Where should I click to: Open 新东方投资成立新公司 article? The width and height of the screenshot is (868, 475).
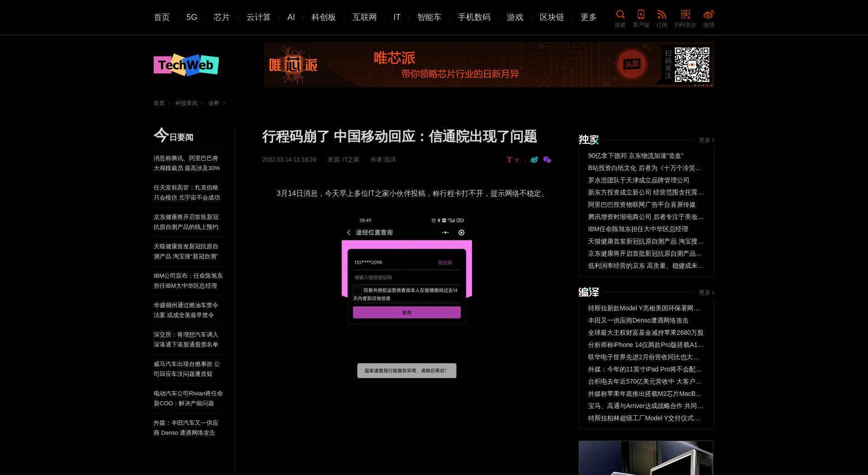point(646,192)
